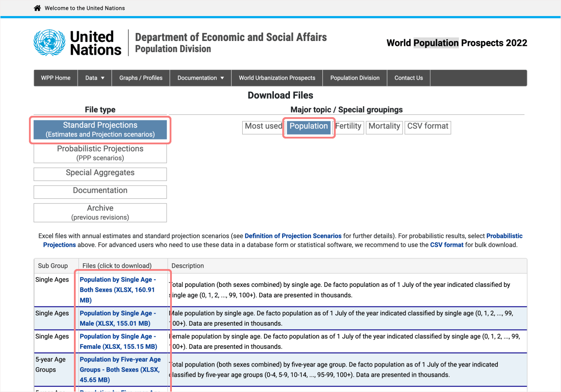The image size is (561, 392).
Task: Open Definition of Projection Scenarios link
Action: (293, 236)
